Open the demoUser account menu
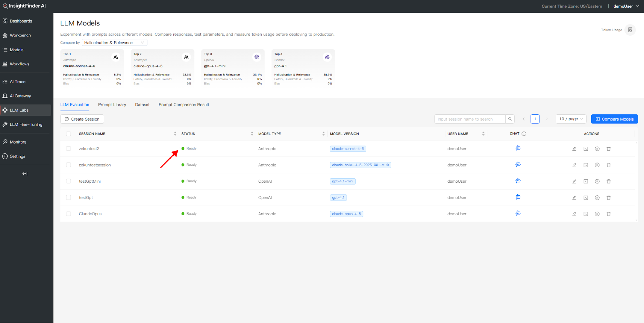Viewport: 644px width, 323px height. 626,6
